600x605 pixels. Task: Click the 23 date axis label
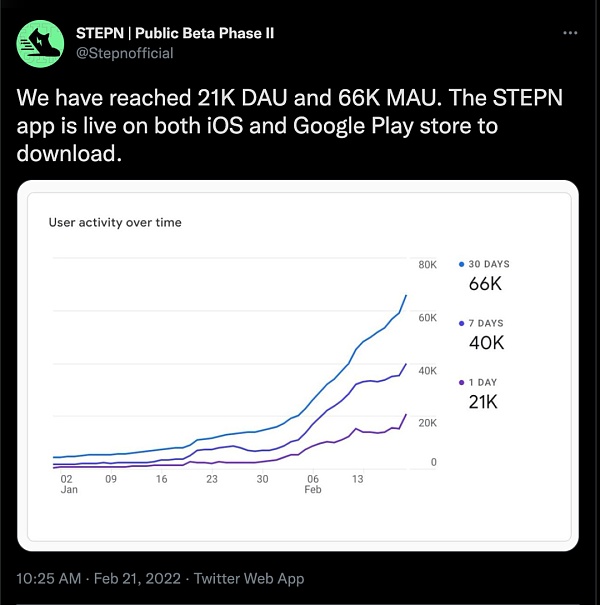pyautogui.click(x=211, y=479)
